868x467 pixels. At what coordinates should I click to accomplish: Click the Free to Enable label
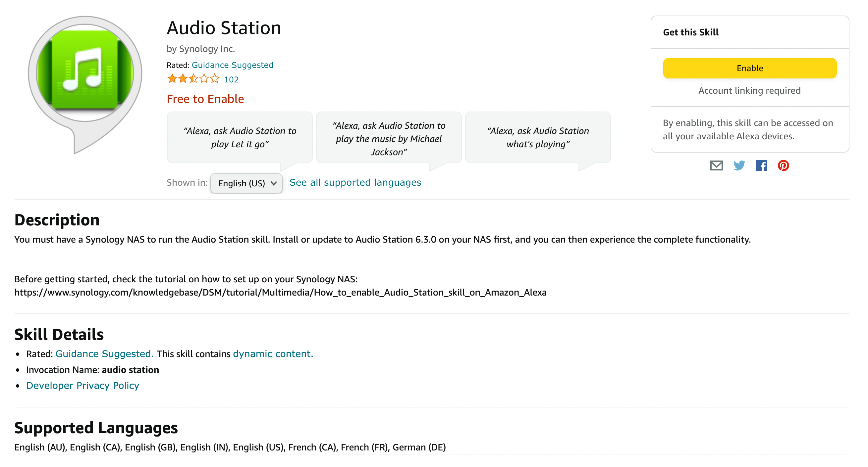pyautogui.click(x=205, y=99)
